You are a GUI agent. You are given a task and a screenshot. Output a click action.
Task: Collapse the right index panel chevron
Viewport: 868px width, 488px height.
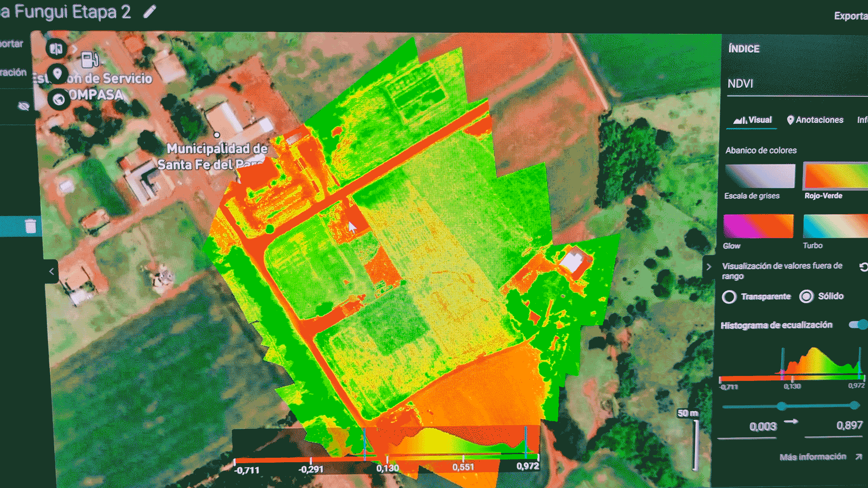708,267
